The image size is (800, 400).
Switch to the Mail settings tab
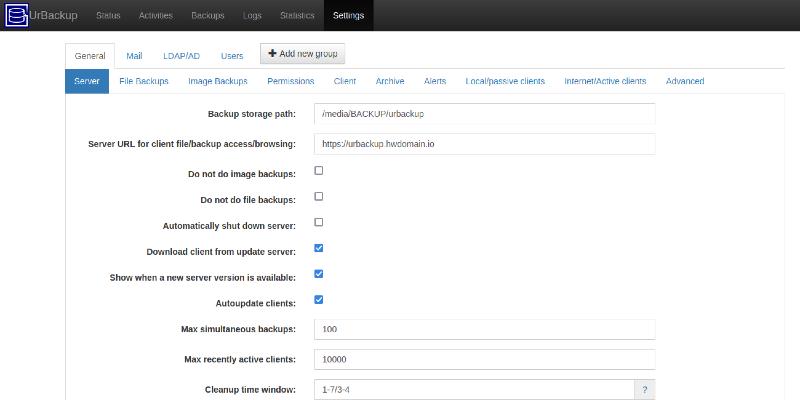pyautogui.click(x=134, y=56)
